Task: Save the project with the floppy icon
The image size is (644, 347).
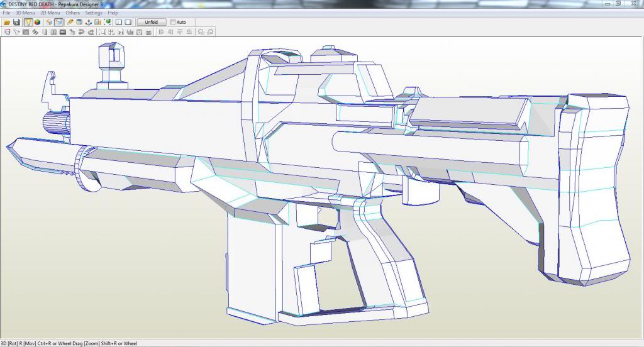Action: [x=16, y=22]
